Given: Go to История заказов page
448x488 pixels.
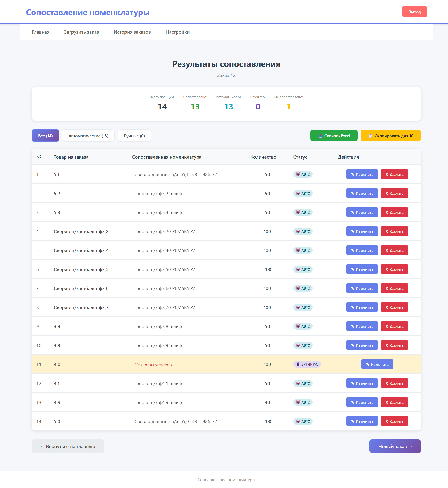Looking at the screenshot, I should 132,32.
